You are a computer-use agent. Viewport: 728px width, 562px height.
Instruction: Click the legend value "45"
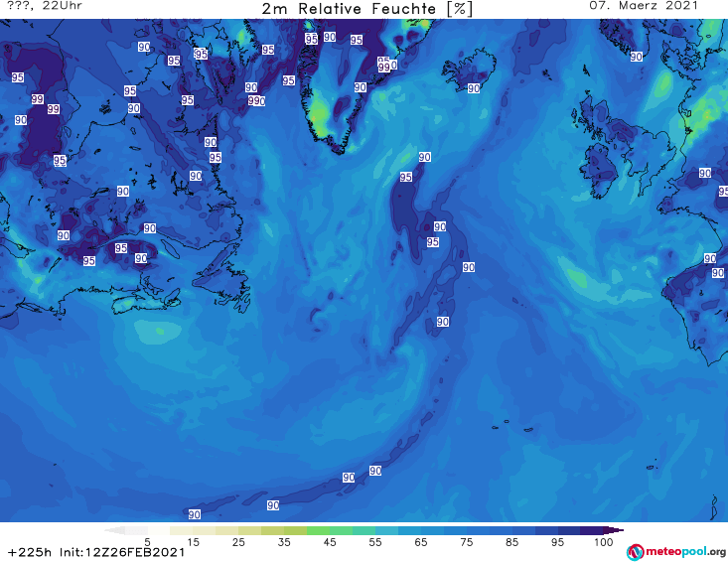click(x=329, y=542)
